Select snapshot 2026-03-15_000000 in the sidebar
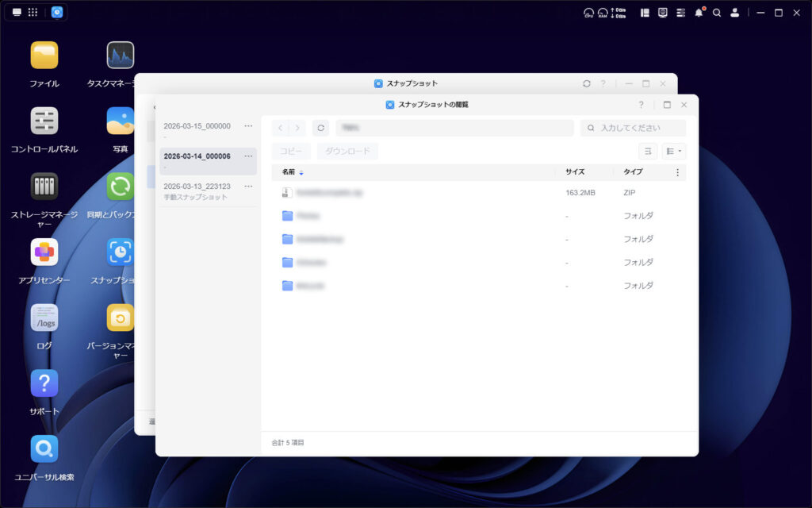The height and width of the screenshot is (508, 812). tap(198, 125)
